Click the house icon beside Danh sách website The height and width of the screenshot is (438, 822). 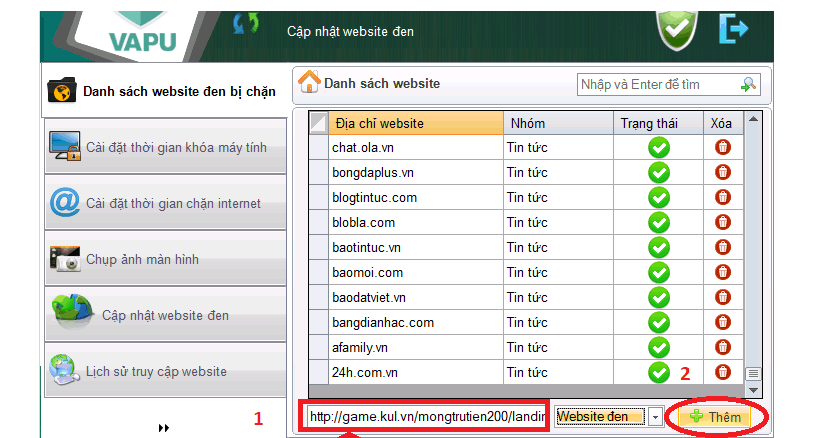309,82
